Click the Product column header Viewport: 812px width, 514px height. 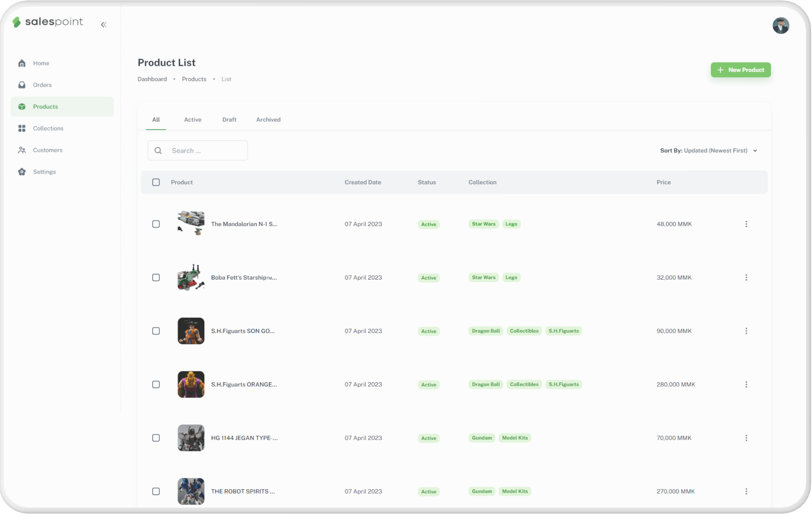(x=182, y=182)
